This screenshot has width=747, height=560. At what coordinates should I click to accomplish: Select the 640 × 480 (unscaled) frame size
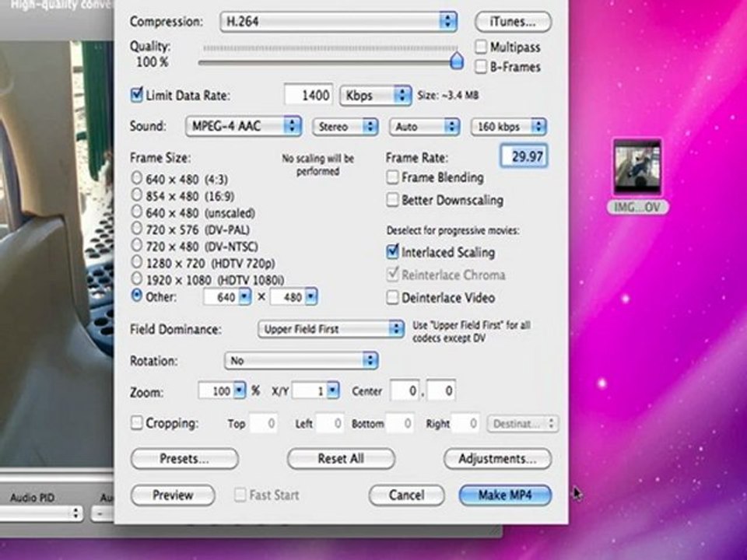click(x=137, y=212)
